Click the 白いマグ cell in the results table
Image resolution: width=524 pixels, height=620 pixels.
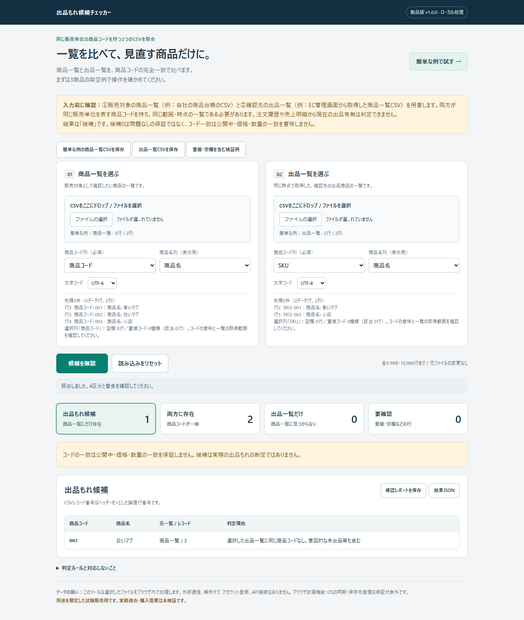tap(125, 541)
